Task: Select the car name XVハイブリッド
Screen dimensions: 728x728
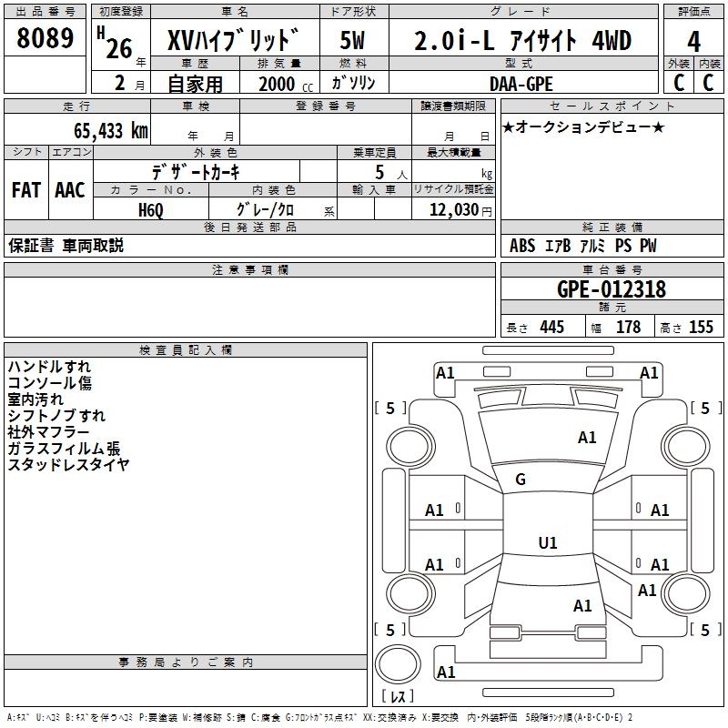Action: pyautogui.click(x=233, y=41)
